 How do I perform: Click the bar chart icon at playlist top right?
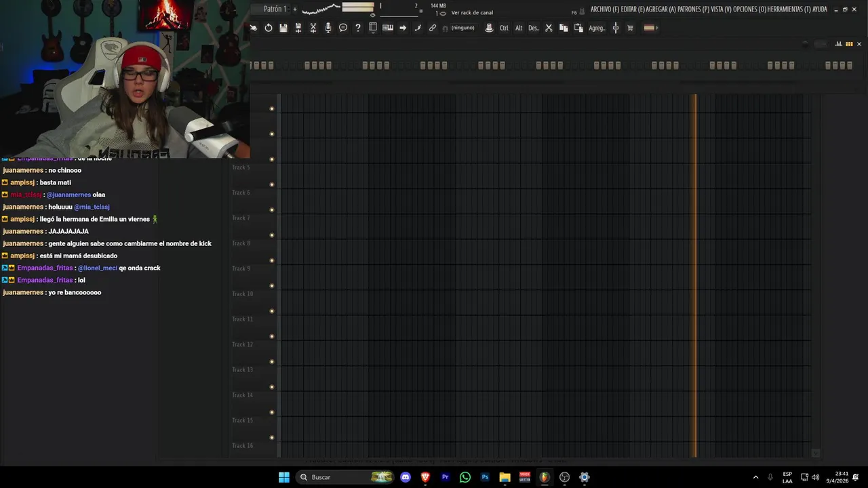coord(839,44)
